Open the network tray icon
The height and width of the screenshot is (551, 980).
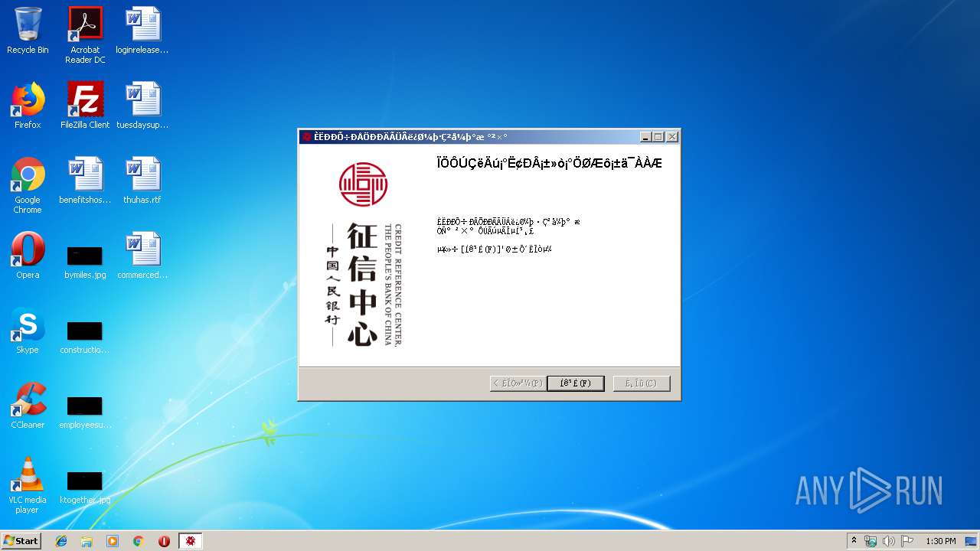click(871, 541)
